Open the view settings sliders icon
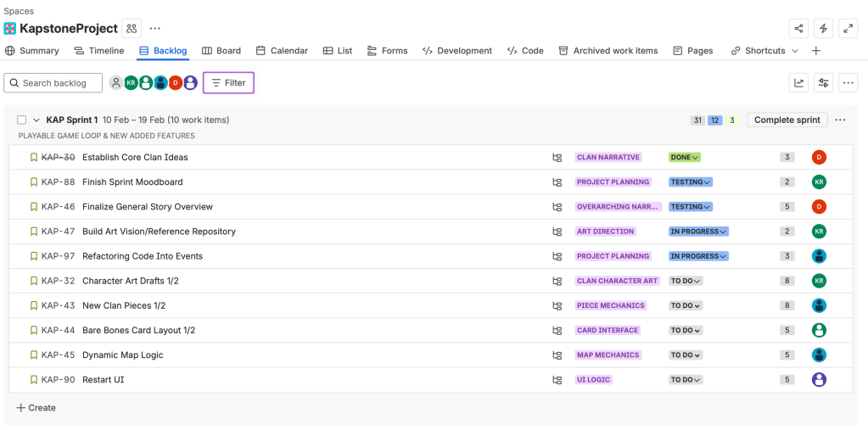Viewport: 868px width, 430px height. (823, 83)
